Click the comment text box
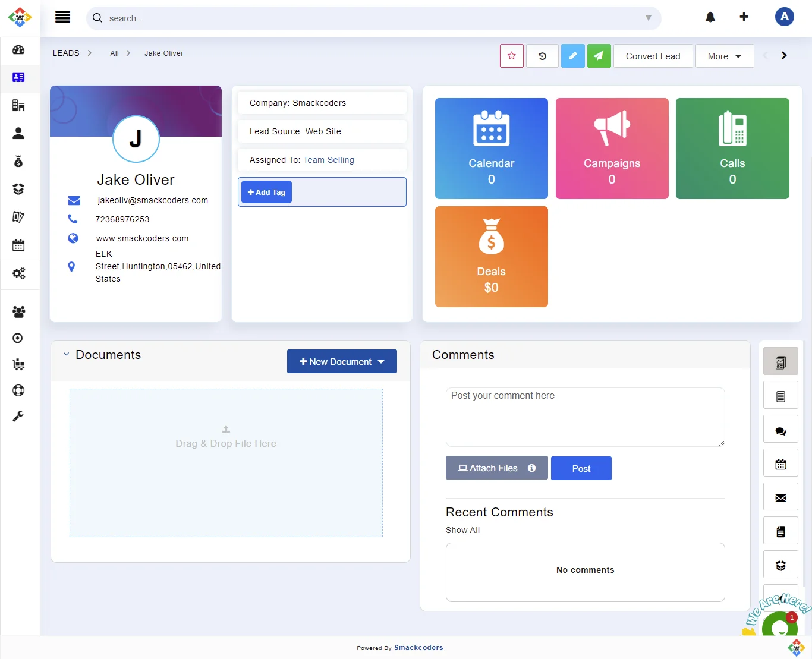812x659 pixels. coord(585,417)
